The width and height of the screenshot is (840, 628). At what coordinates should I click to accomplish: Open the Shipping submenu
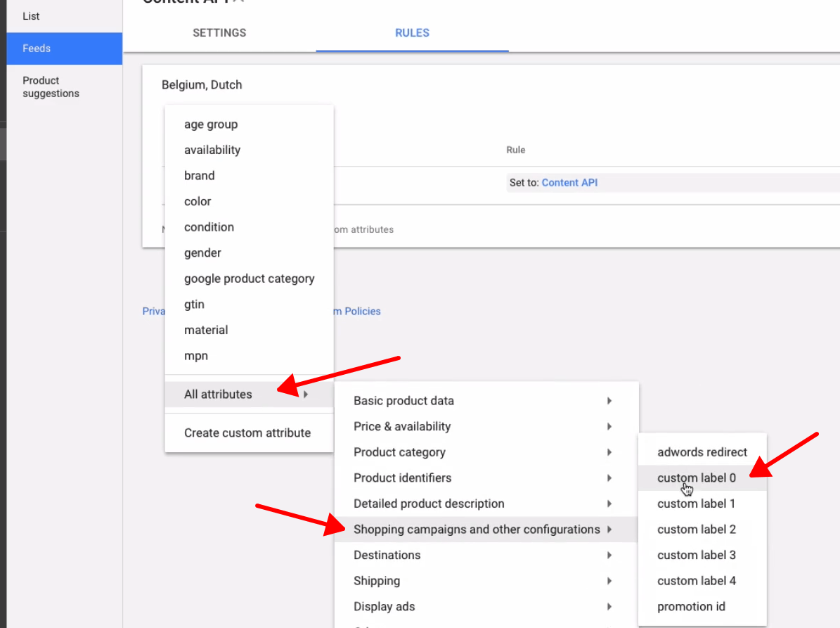pos(377,581)
